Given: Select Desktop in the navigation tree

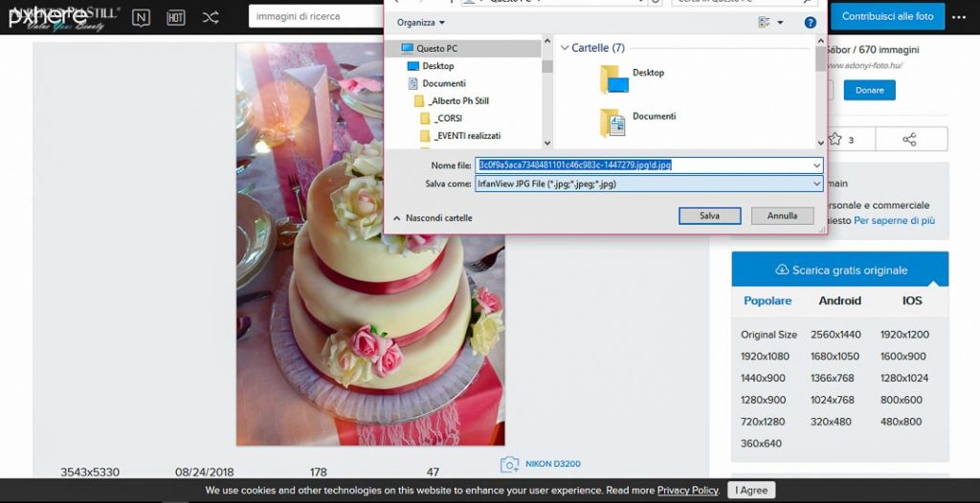Looking at the screenshot, I should tap(430, 66).
